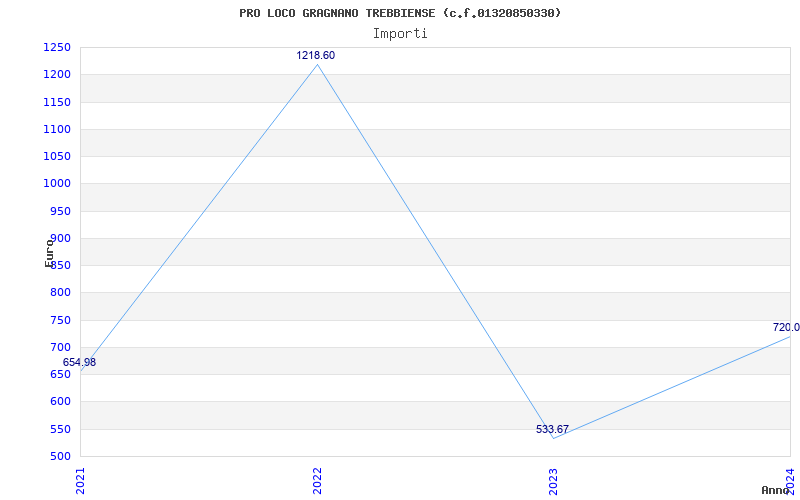Click the 550 y-axis tick
This screenshot has width=800, height=500.
(60, 429)
